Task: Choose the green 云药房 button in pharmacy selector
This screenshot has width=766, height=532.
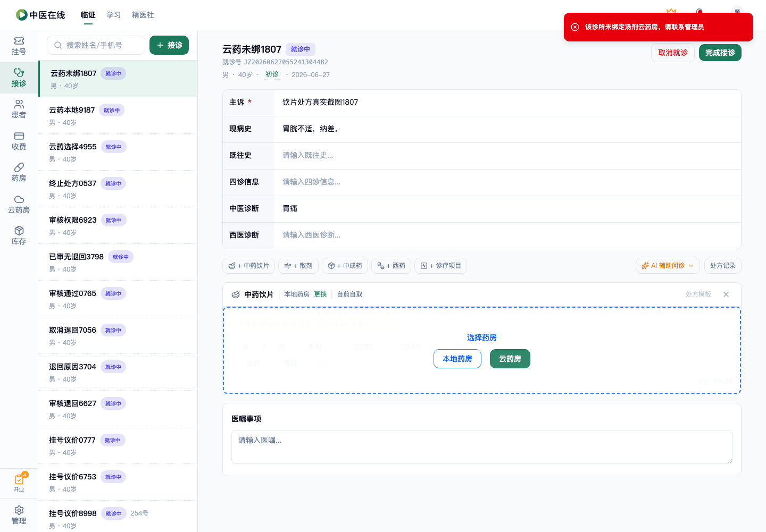Action: (510, 359)
